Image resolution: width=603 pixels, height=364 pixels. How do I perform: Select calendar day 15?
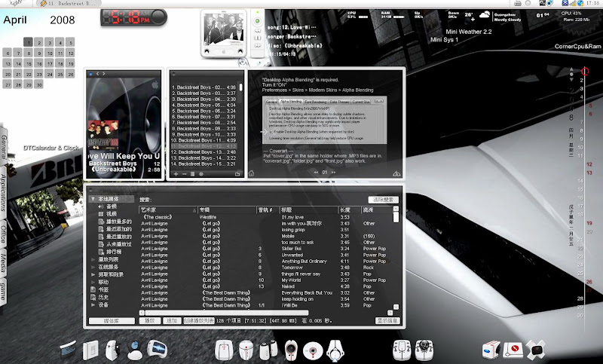[28, 63]
